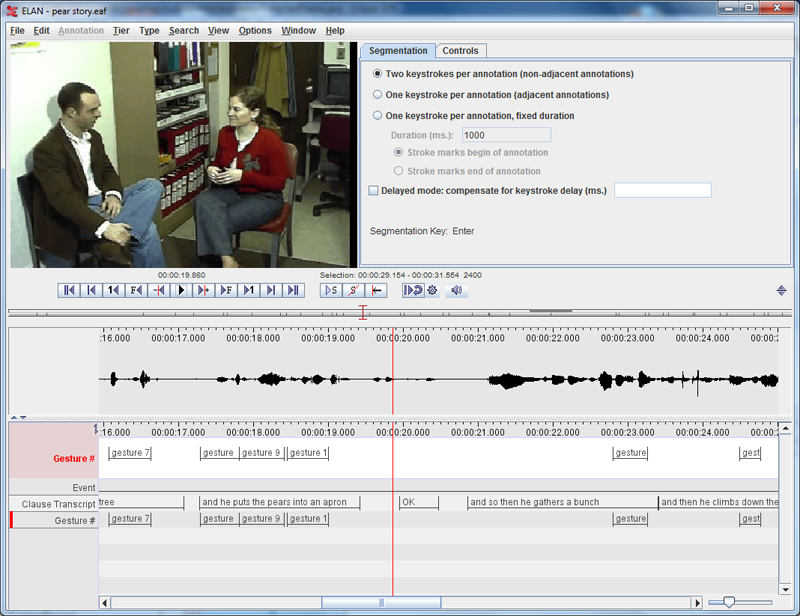The width and height of the screenshot is (800, 616).
Task: Select 'gesture 7' annotation in top tier
Action: [x=130, y=453]
